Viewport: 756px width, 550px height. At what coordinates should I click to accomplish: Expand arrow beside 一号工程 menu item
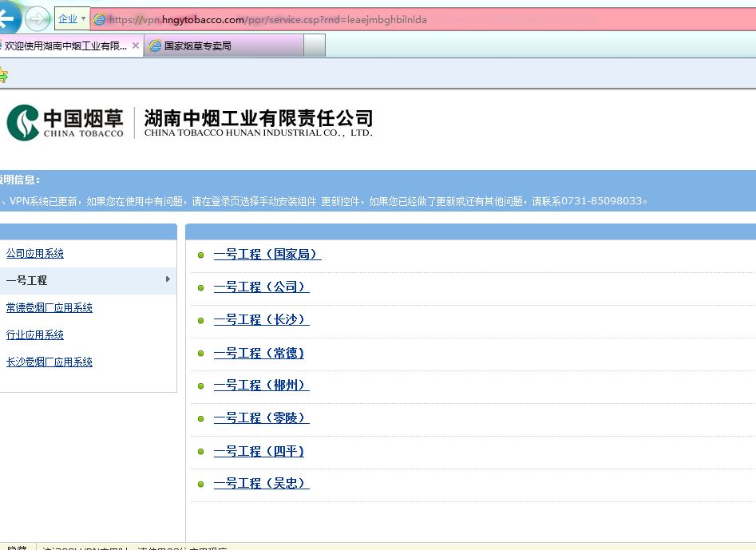tap(168, 279)
